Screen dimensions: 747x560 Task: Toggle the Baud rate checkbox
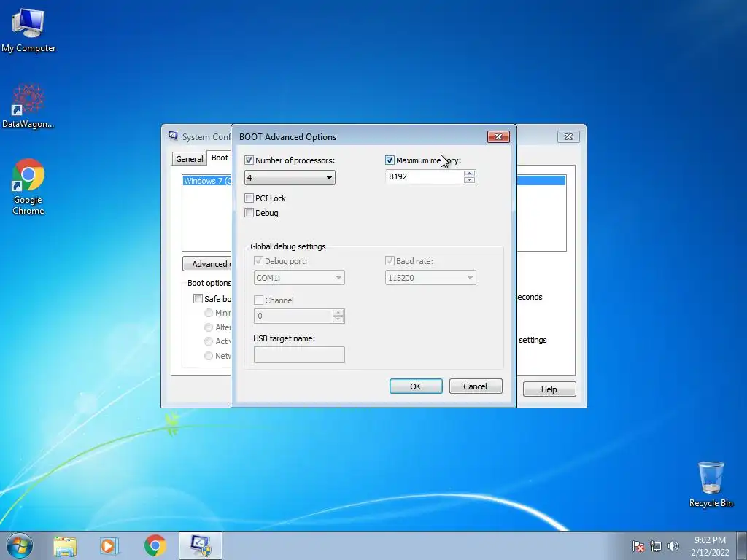(390, 261)
